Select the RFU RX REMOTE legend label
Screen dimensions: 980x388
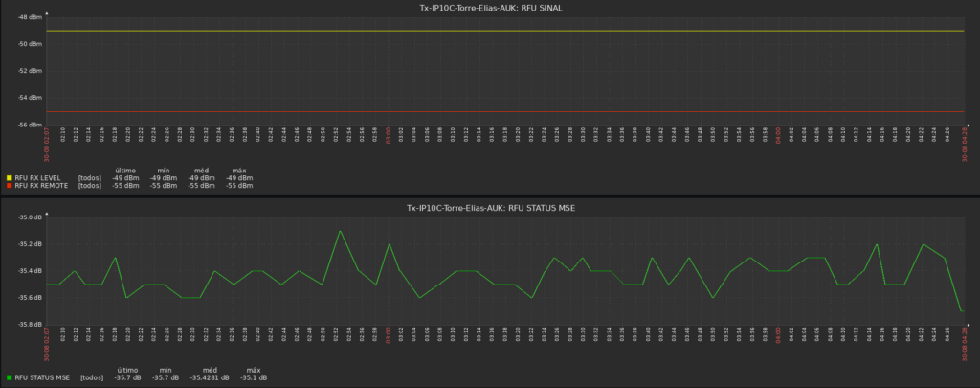[44, 185]
